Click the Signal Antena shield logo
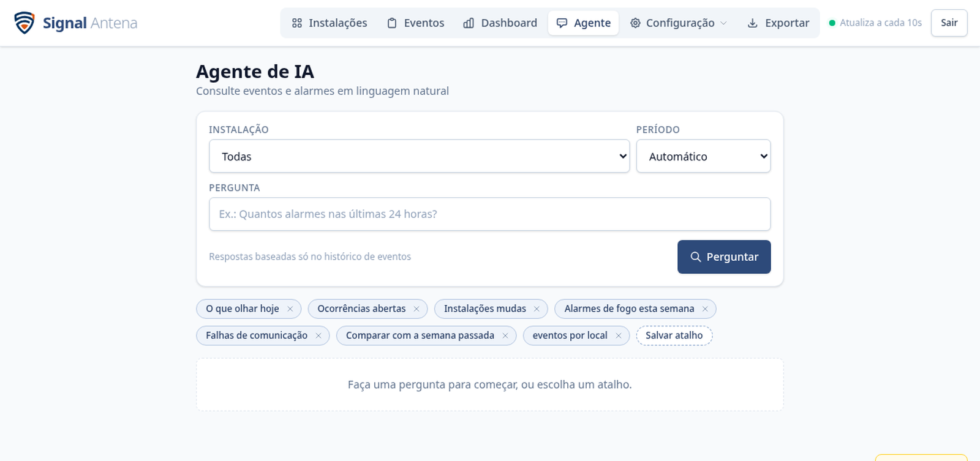The image size is (980, 461). click(24, 23)
